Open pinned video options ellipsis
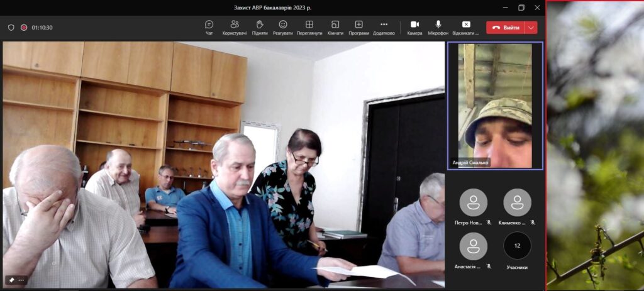 point(21,280)
